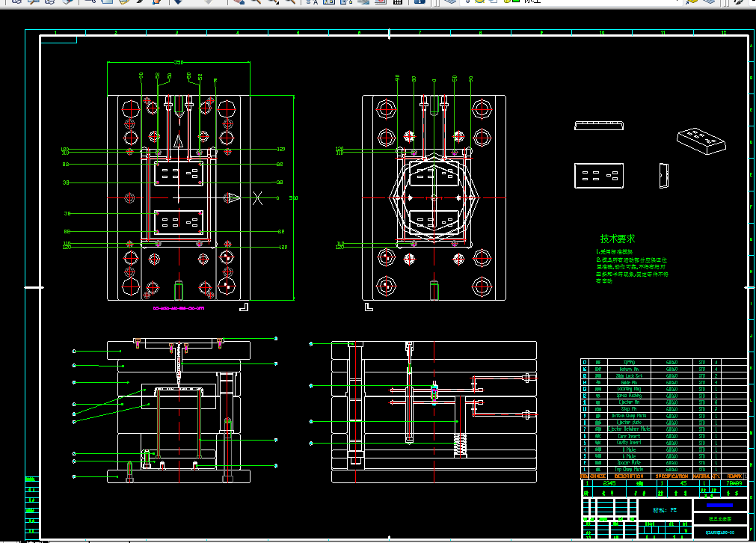Select the 技术要求 heading text
756x543 pixels.
point(617,239)
